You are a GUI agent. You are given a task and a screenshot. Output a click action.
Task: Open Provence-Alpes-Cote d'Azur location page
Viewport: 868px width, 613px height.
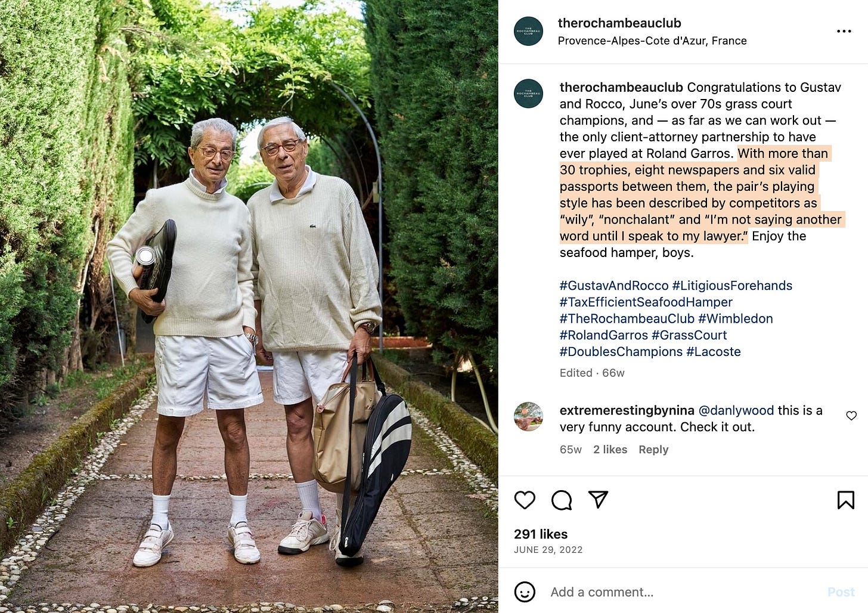652,41
